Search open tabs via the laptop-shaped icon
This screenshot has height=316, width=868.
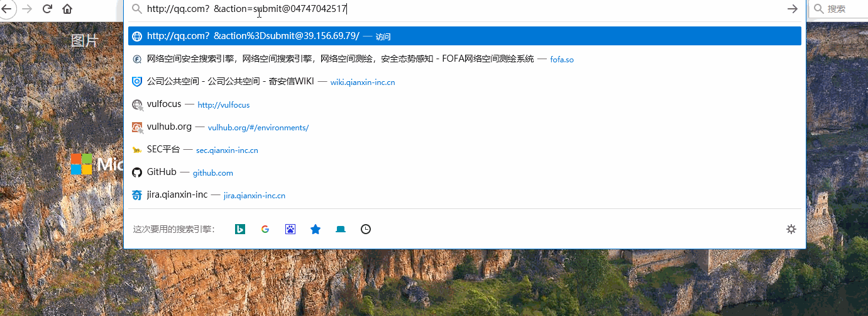tap(341, 229)
